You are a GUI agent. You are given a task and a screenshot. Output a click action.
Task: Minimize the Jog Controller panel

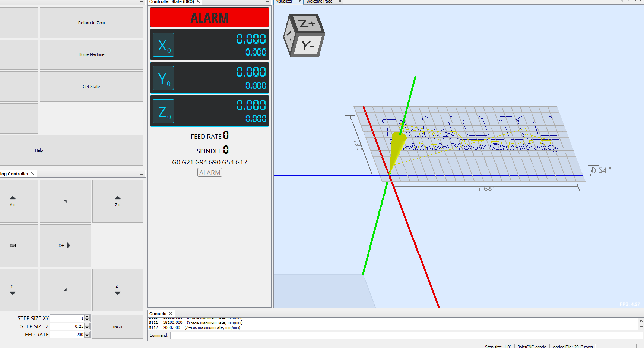[x=142, y=174]
